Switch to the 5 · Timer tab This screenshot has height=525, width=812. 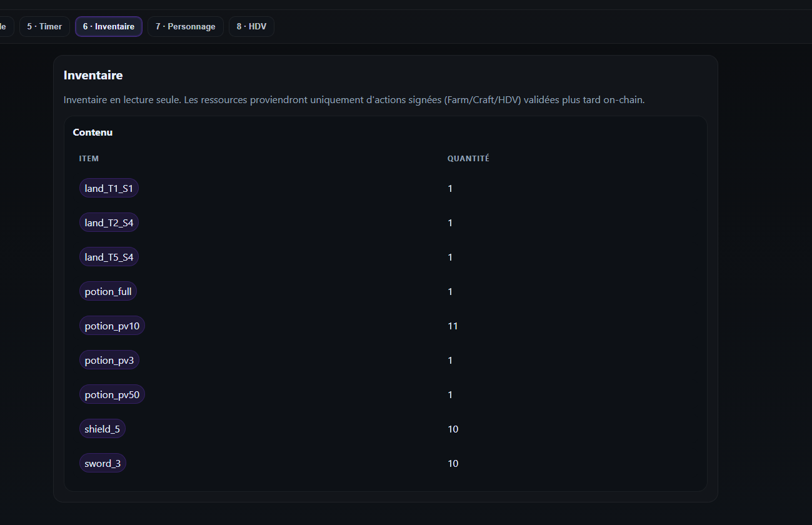[44, 27]
